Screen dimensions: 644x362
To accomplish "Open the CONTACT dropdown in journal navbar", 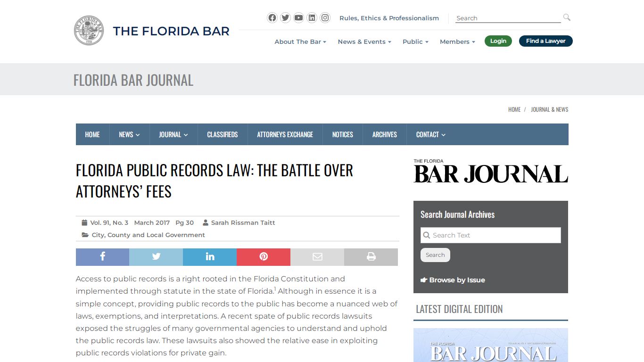I will (x=430, y=134).
